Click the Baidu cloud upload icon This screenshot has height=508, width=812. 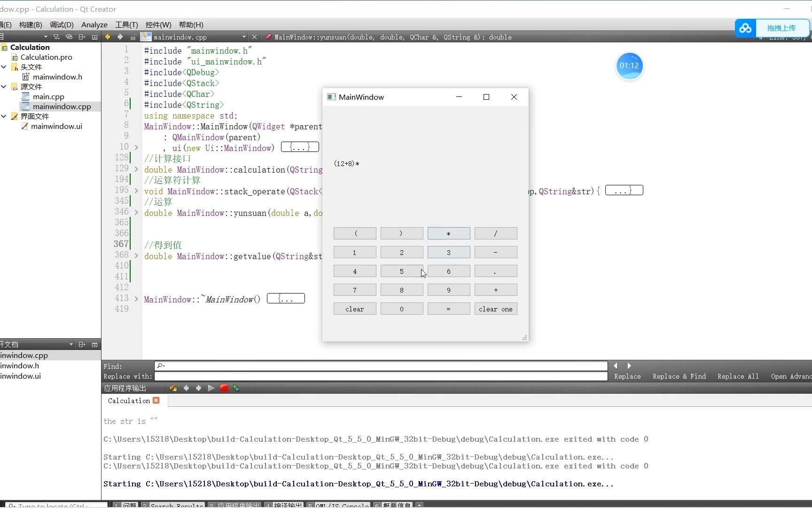click(745, 28)
